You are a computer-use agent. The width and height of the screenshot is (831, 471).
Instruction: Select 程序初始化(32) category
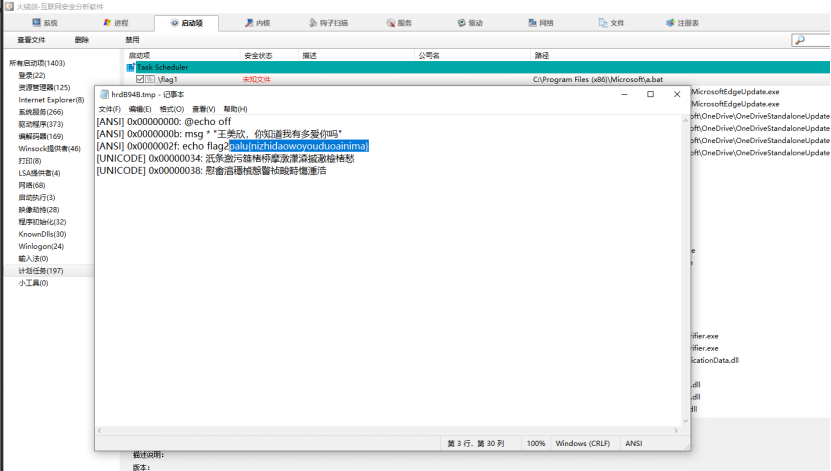[x=42, y=221]
